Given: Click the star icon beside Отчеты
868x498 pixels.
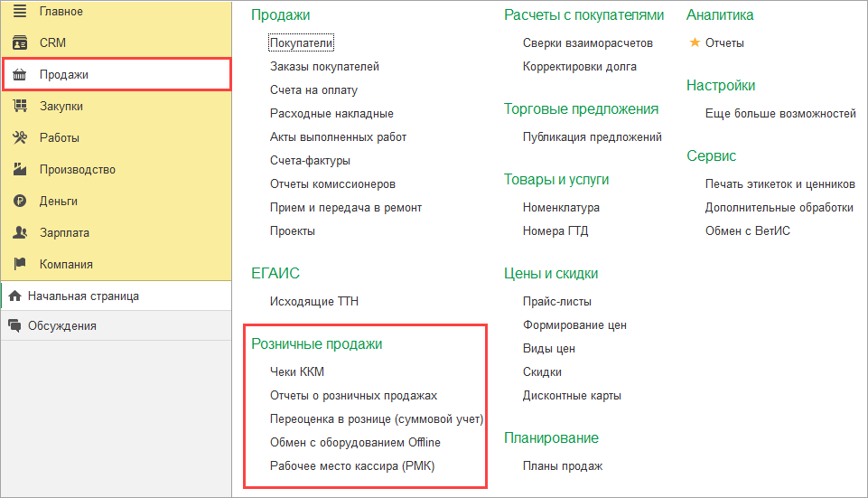Looking at the screenshot, I should 695,42.
